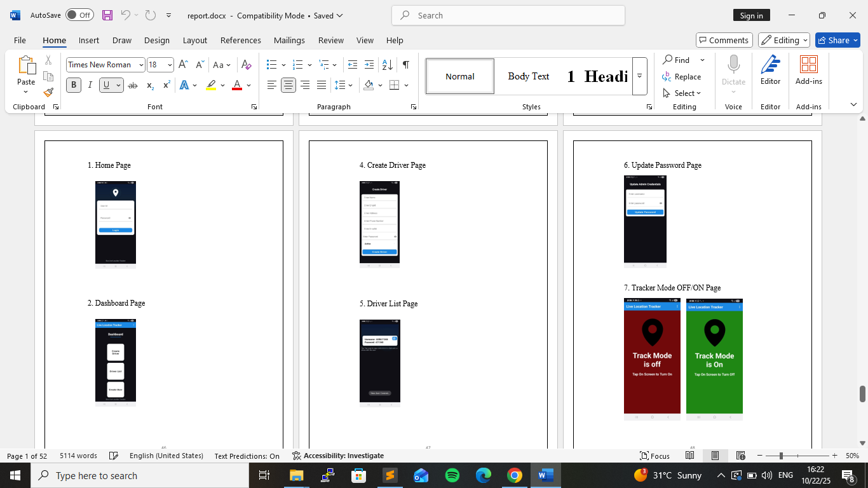Toggle AutoSave switch

[x=79, y=15]
